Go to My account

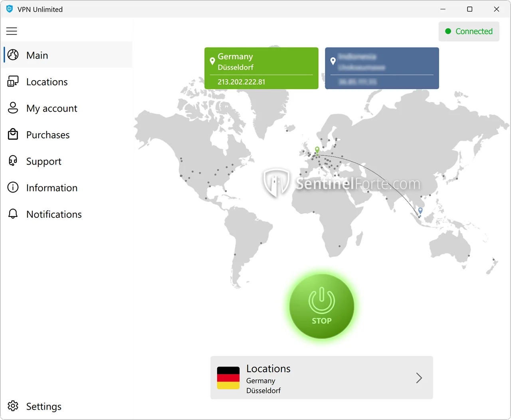pyautogui.click(x=66, y=108)
